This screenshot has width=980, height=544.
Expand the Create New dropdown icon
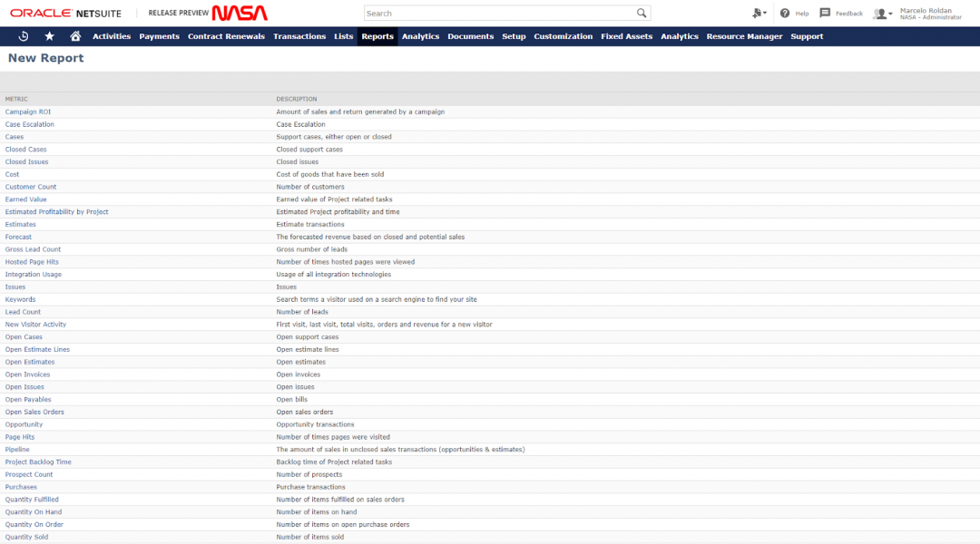tap(759, 14)
